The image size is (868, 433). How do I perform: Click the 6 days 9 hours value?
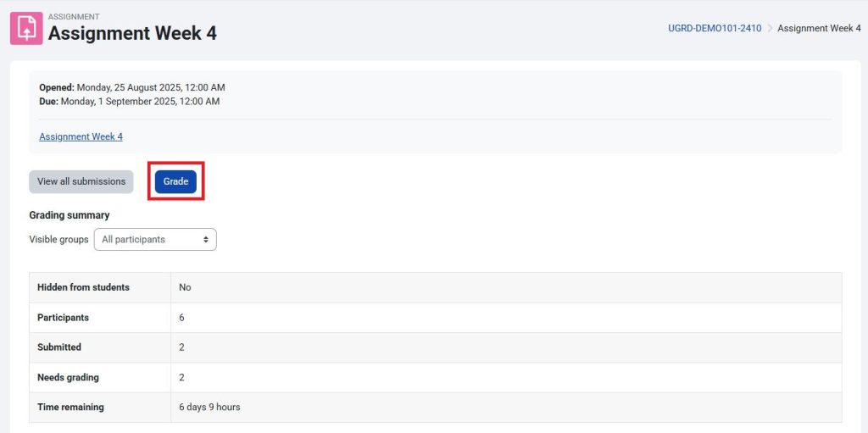point(209,408)
